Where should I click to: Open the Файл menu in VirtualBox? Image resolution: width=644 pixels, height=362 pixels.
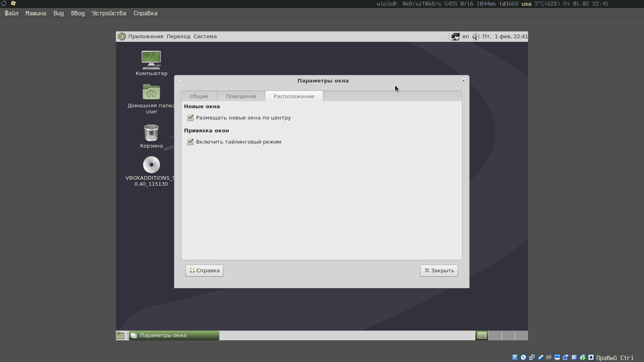click(12, 13)
